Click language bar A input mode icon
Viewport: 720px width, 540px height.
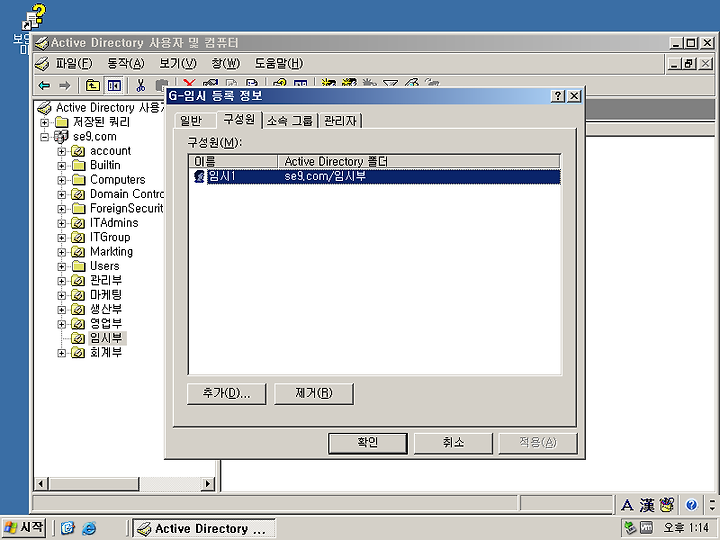click(627, 506)
